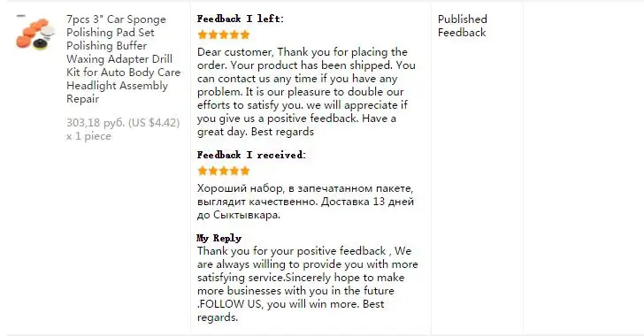This screenshot has width=644, height=336.
Task: Click the fourth star under Feedback I received
Action: pos(234,171)
